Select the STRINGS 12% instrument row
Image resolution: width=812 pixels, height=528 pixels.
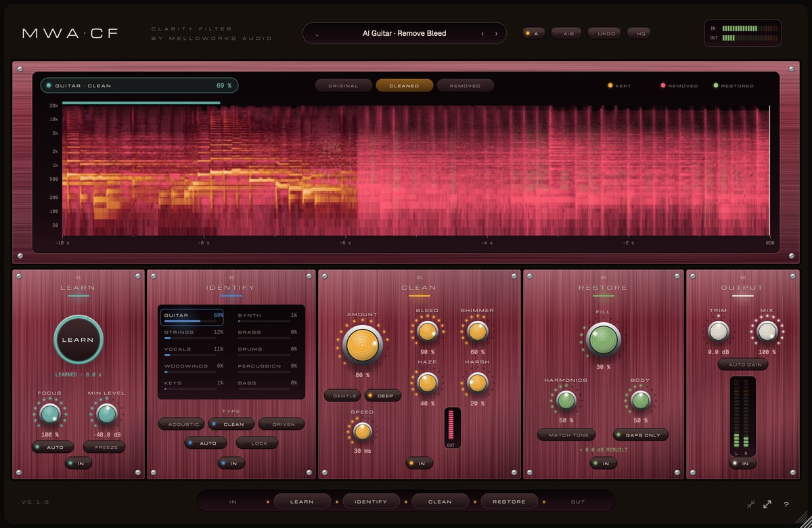pyautogui.click(x=194, y=334)
